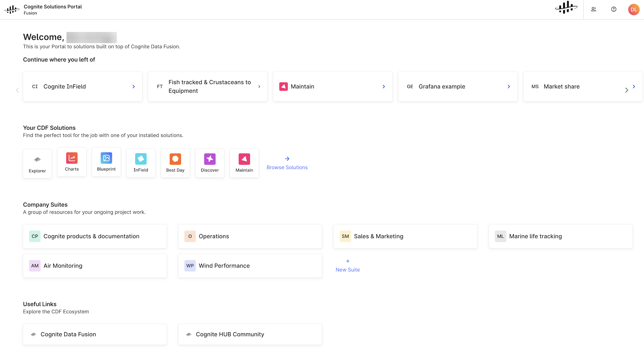Open the Grafana example recent card
This screenshot has width=644, height=362.
[x=458, y=87]
